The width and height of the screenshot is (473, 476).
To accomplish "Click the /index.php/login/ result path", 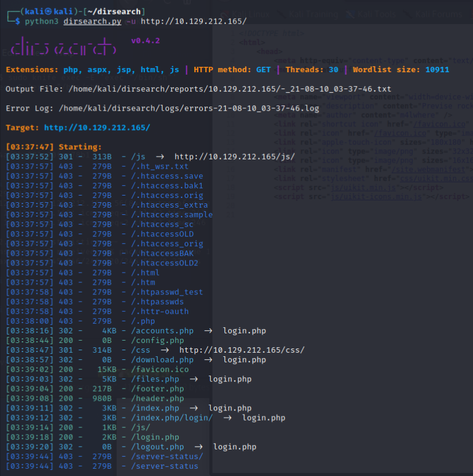I will [x=172, y=418].
